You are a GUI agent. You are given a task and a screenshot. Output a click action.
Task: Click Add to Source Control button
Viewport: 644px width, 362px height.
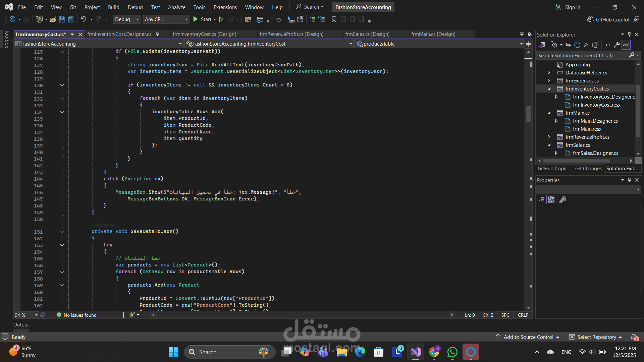[x=528, y=337]
